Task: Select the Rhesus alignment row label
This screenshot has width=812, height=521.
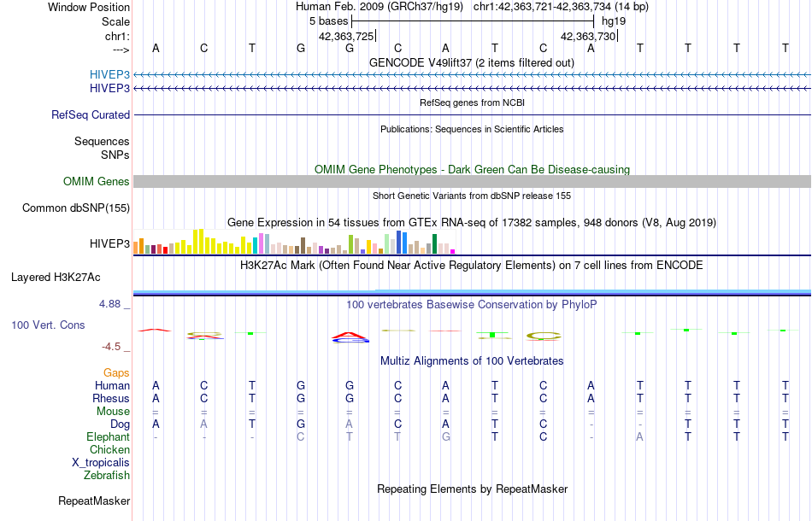Action: tap(111, 398)
